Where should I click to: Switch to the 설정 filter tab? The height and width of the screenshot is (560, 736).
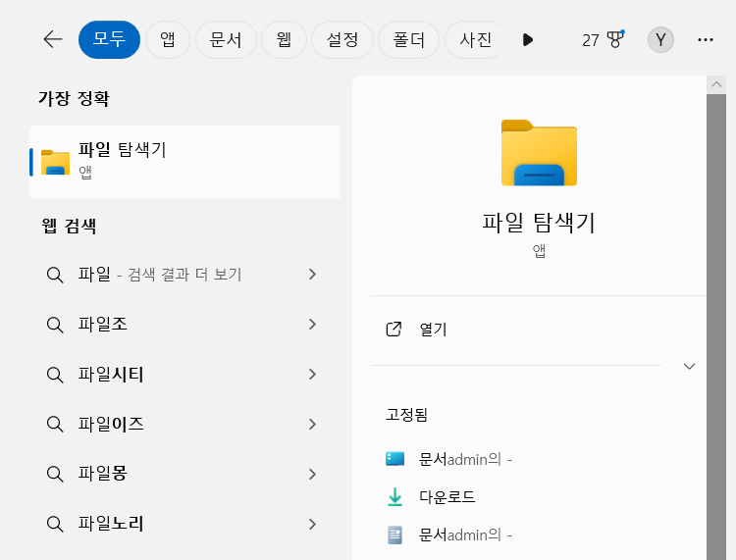(x=342, y=40)
